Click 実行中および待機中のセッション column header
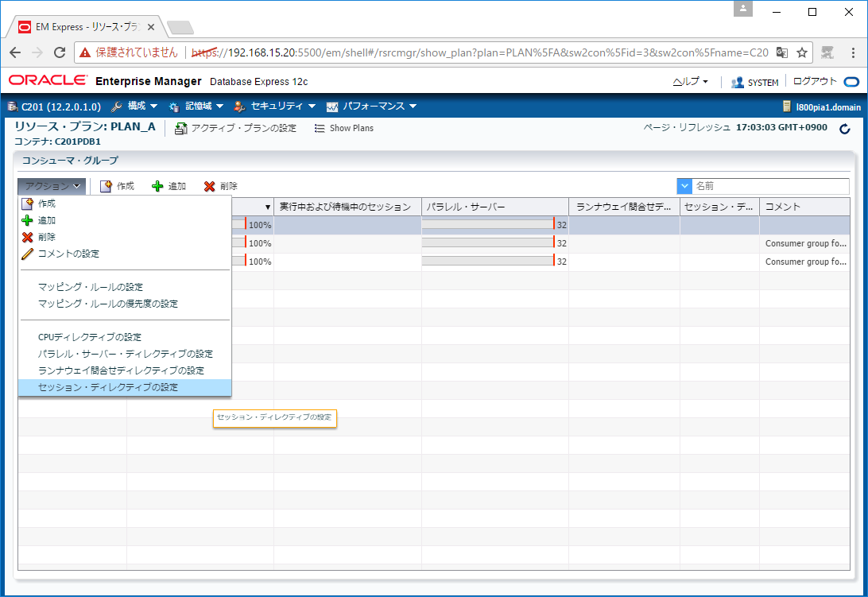This screenshot has height=597, width=868. click(x=347, y=207)
